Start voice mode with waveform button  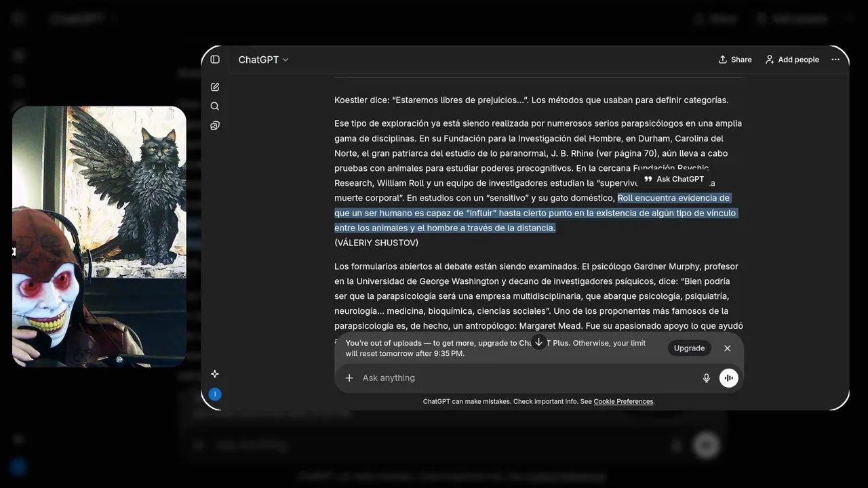(729, 378)
